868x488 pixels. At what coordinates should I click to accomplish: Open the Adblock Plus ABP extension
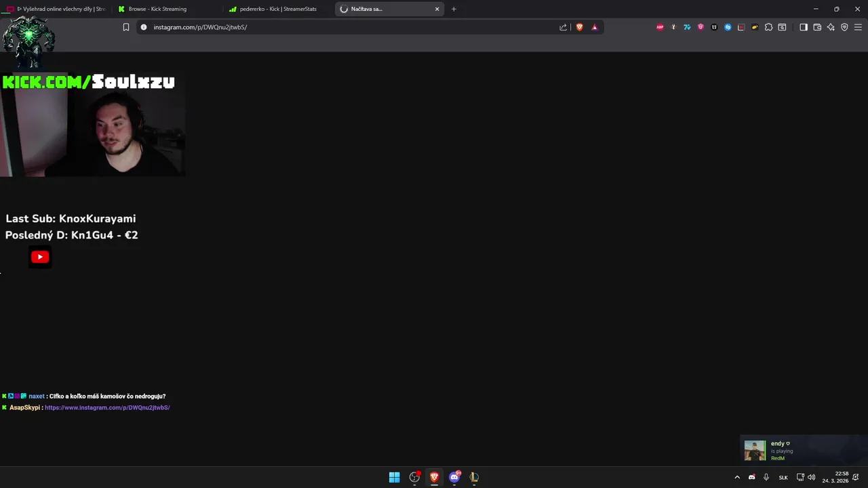(x=660, y=27)
